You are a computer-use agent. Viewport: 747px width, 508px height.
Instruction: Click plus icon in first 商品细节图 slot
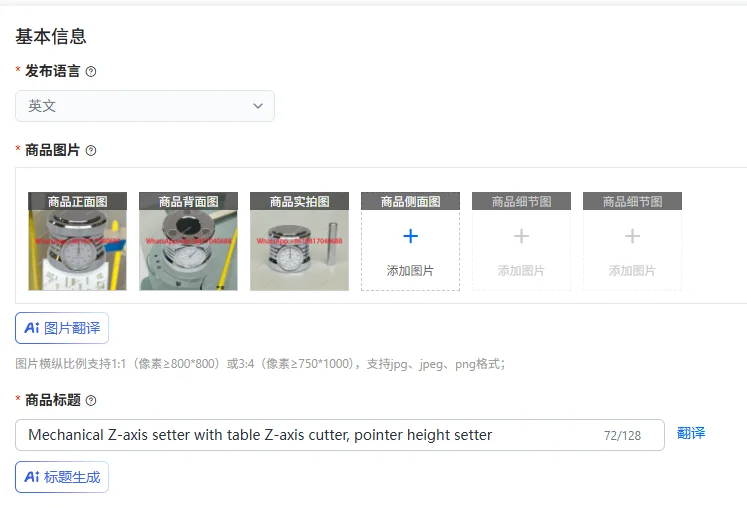pyautogui.click(x=521, y=236)
